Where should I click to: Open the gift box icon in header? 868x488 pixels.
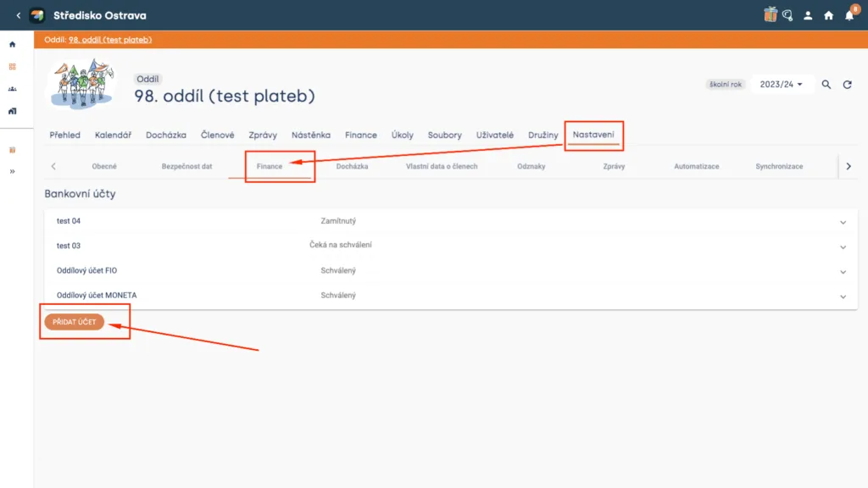point(770,15)
